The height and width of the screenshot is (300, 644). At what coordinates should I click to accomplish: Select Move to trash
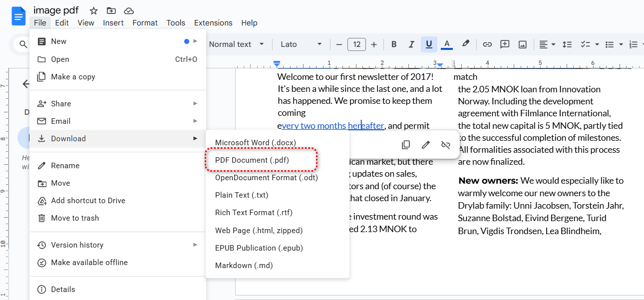118,218
